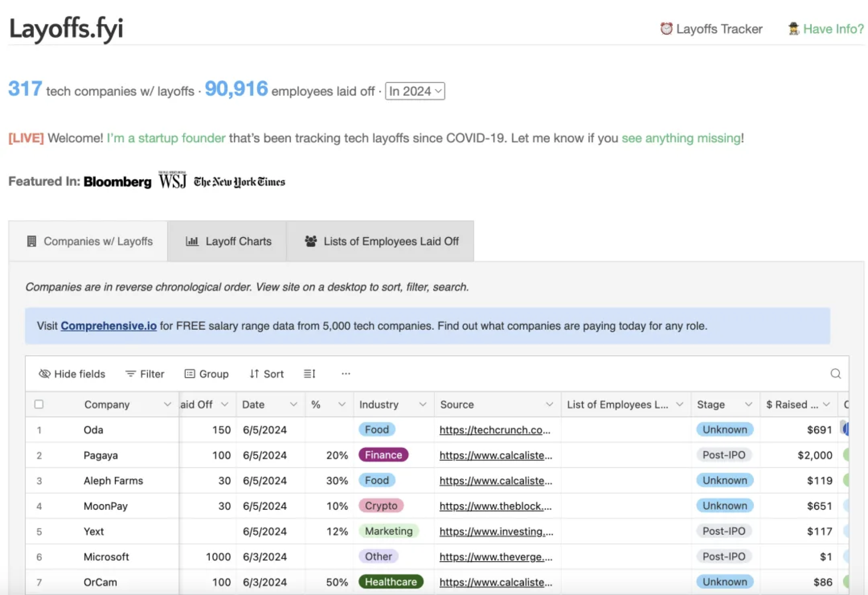Click the Healthcare tag in OrCam row
The width and height of the screenshot is (868, 595).
(391, 582)
